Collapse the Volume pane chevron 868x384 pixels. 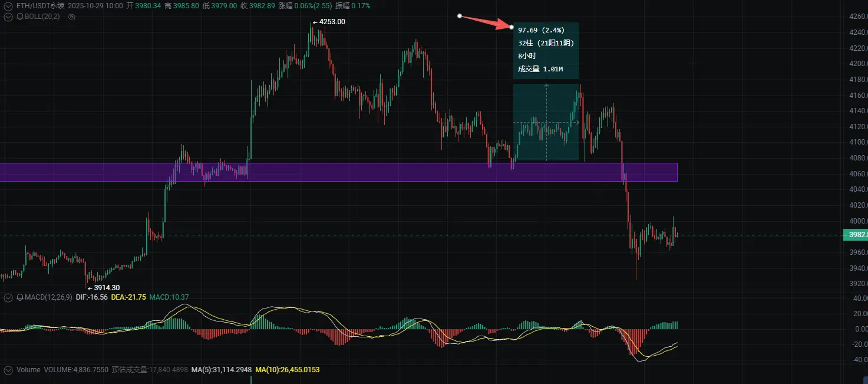click(x=8, y=370)
